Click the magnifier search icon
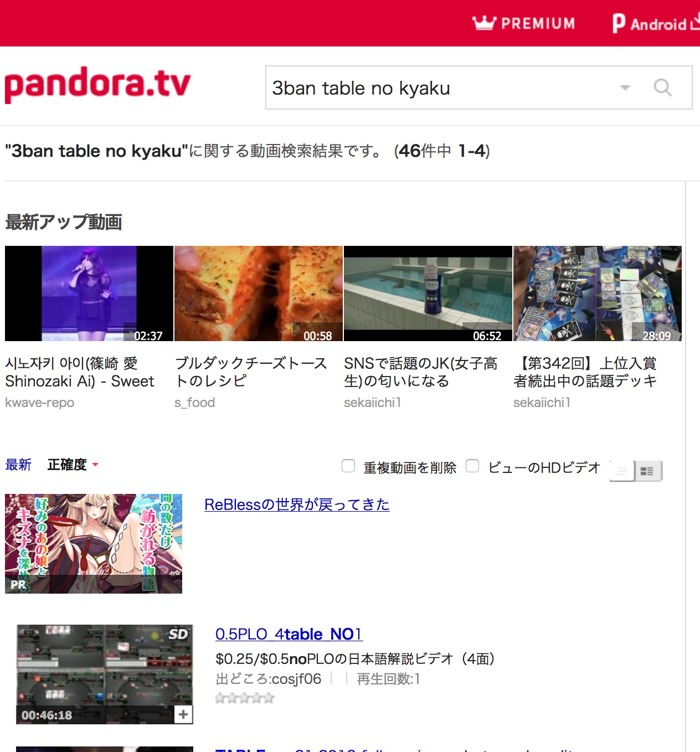 662,87
